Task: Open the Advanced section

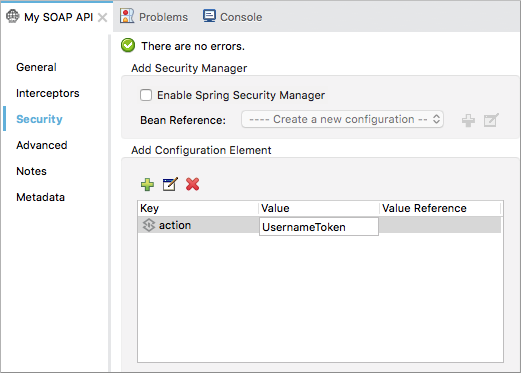Action: pos(42,145)
